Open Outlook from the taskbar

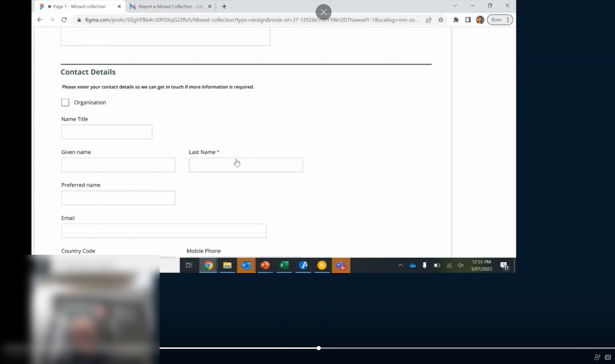246,266
